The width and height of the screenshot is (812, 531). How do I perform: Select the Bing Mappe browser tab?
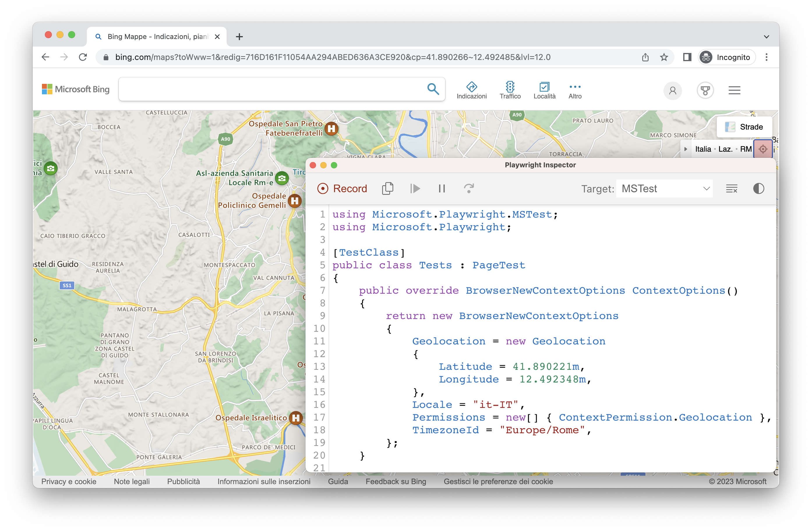click(x=157, y=36)
